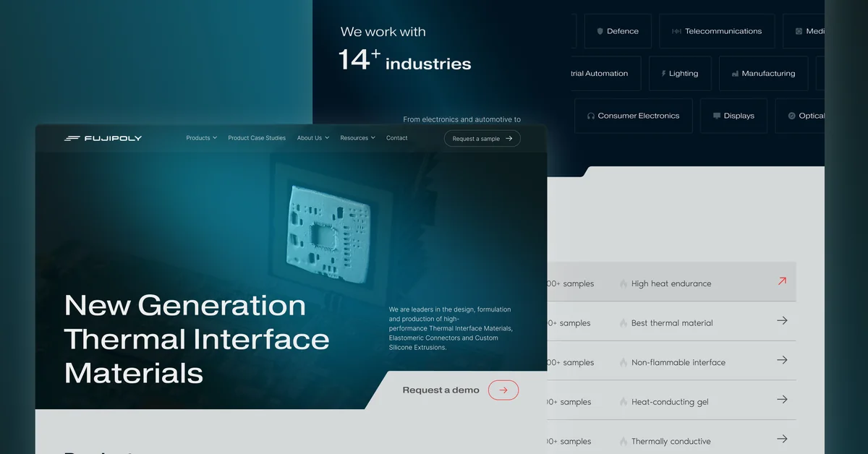This screenshot has width=868, height=454.
Task: Open Product Case Studies page
Action: pos(257,138)
